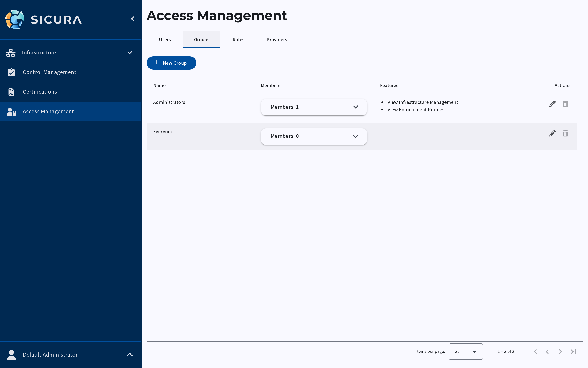Click the Name column header
Viewport: 588px width, 368px height.
point(159,85)
